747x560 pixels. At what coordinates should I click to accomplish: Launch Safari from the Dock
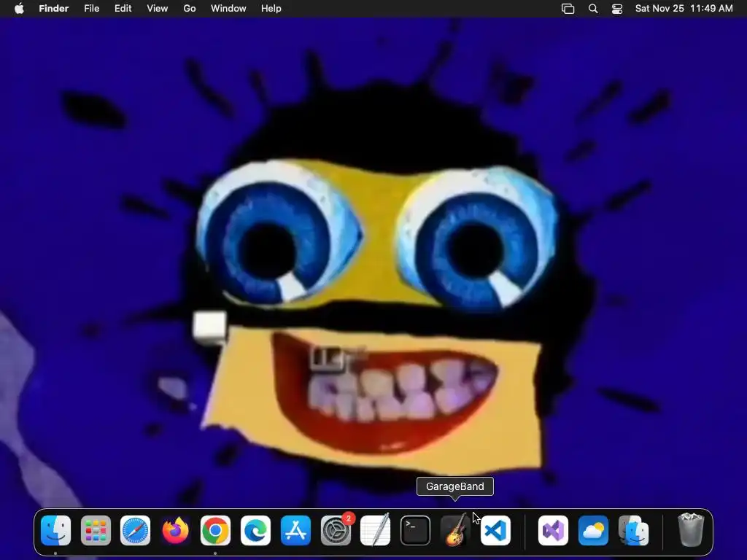135,530
